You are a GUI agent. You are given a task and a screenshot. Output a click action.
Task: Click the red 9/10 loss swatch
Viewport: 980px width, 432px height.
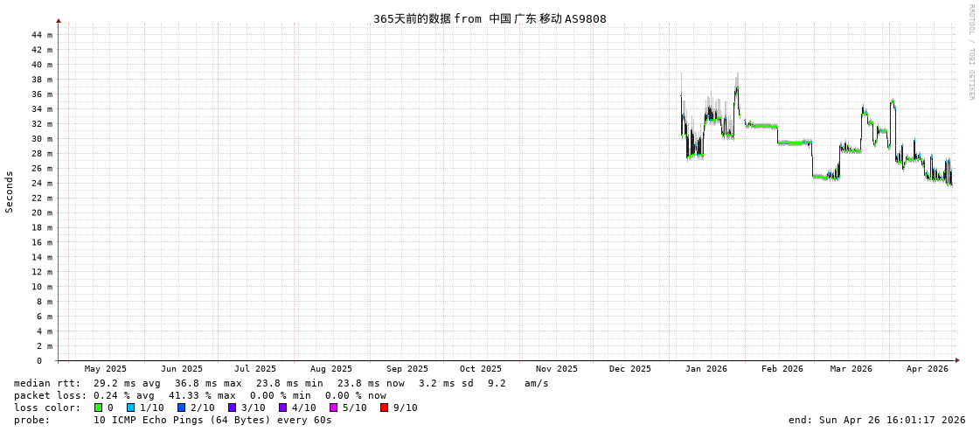click(x=385, y=408)
